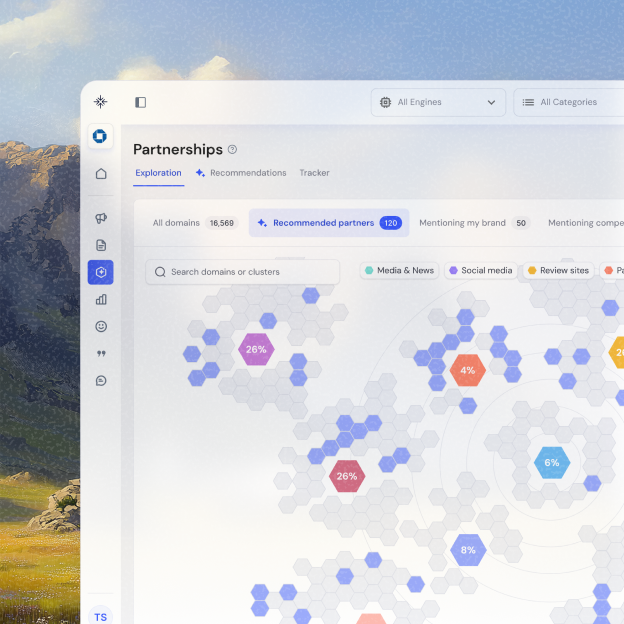Viewport: 624px width, 624px height.
Task: Switch to the Recommendations tab
Action: 241,173
